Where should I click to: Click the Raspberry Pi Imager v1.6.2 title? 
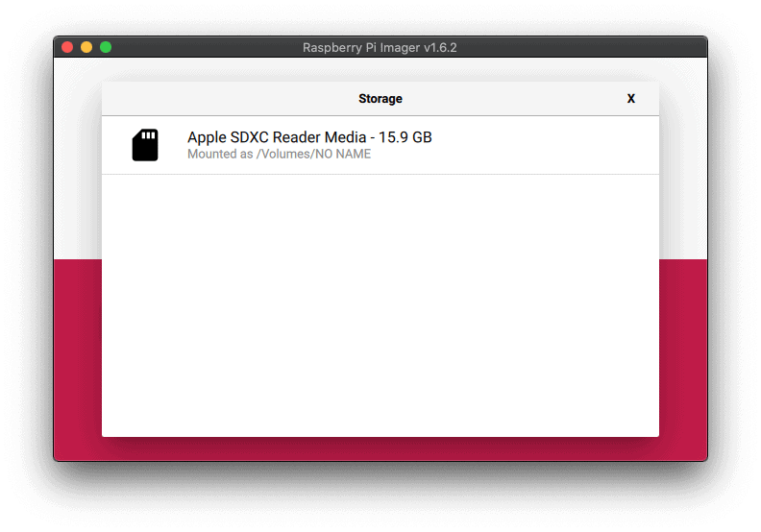coord(380,47)
